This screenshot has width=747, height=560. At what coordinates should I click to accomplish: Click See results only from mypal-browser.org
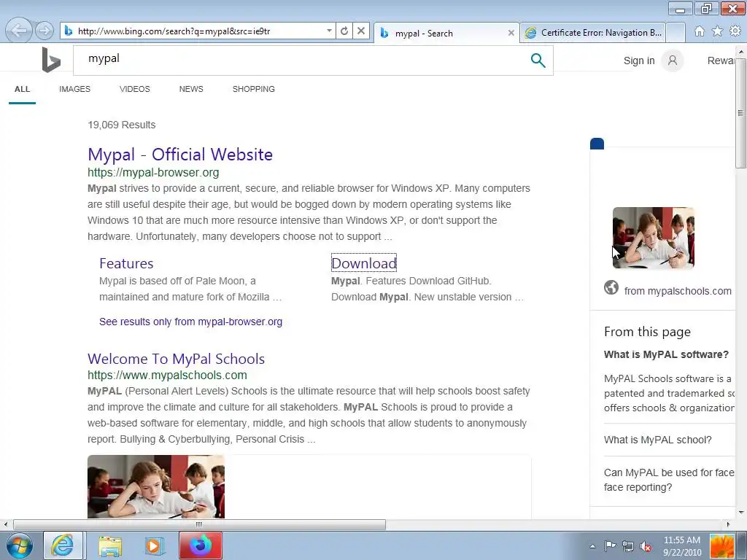click(x=190, y=322)
